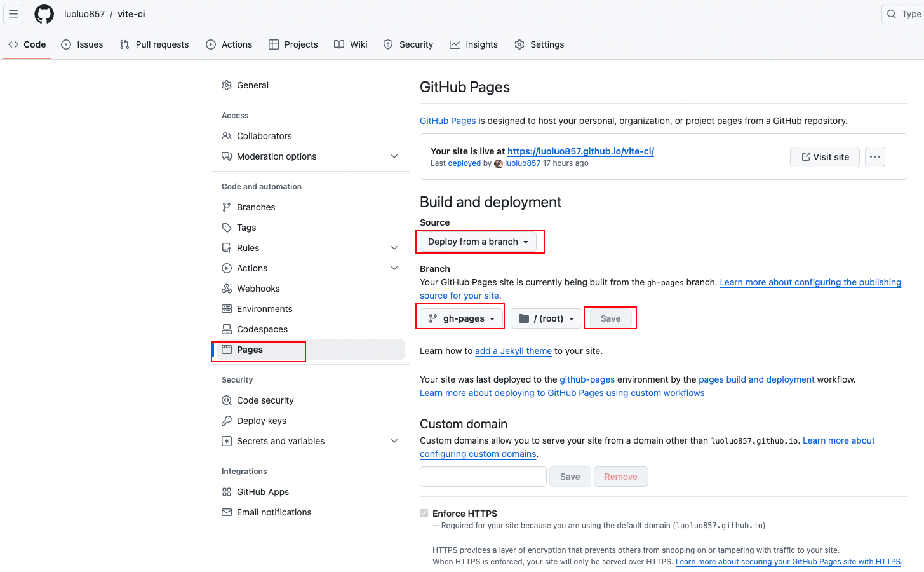Screen dimensions: 924x572
Task: Open the / (root) folder dropdown
Action: 546,318
